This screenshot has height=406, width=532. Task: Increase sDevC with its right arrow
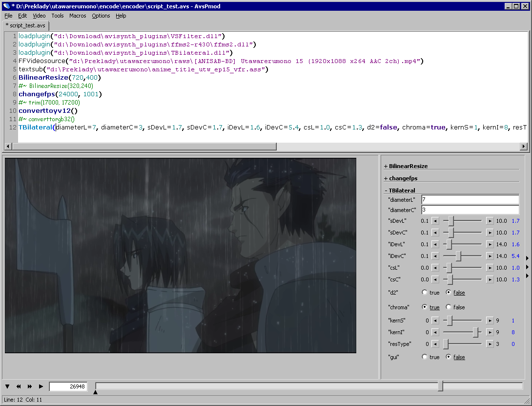(x=490, y=233)
